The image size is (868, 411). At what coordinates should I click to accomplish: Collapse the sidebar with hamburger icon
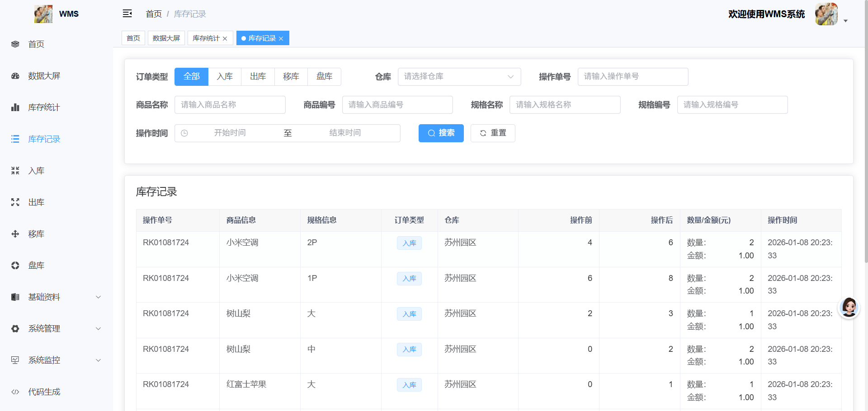[127, 14]
